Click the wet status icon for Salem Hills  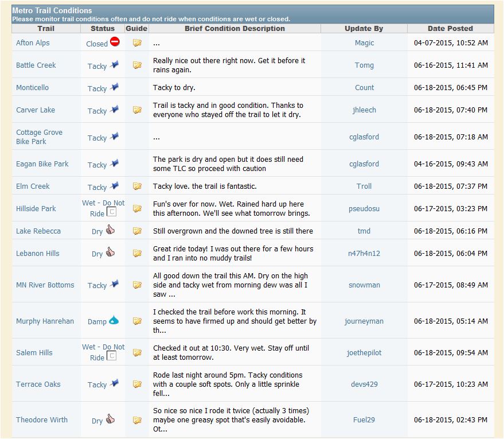112,356
